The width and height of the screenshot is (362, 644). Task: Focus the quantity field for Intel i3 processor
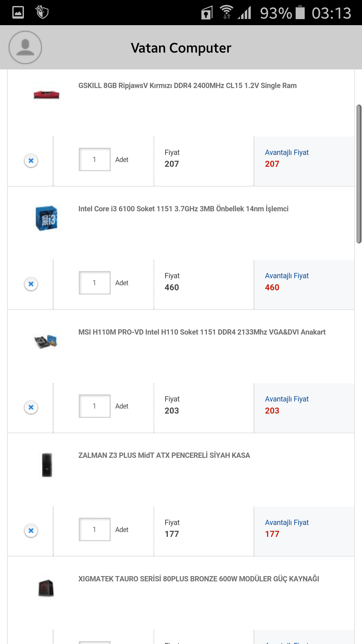[x=95, y=283]
